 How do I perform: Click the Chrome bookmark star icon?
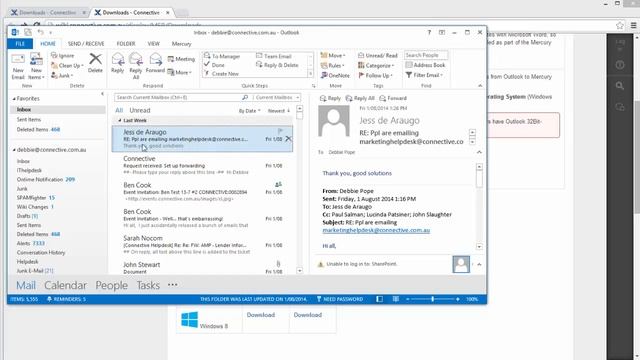[620, 25]
